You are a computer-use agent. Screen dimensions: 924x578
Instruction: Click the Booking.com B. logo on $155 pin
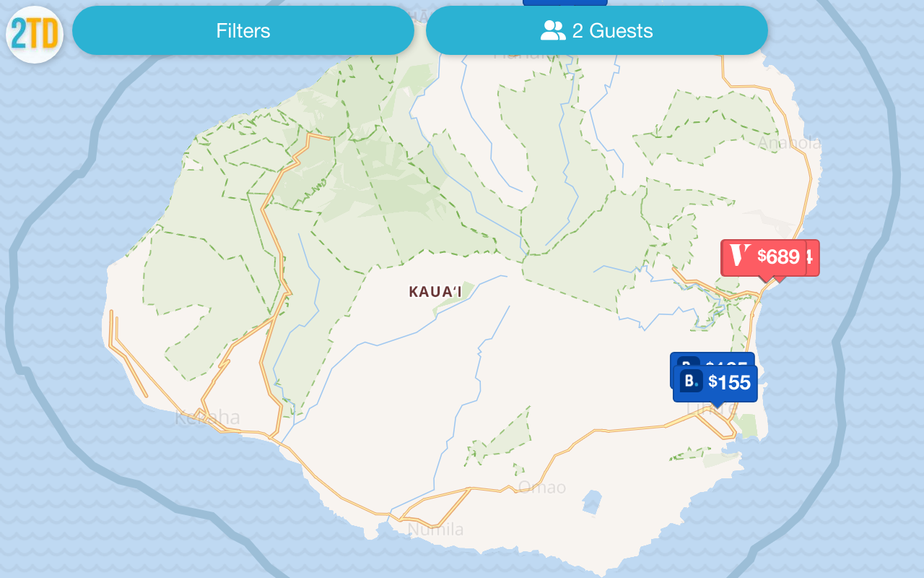coord(692,381)
